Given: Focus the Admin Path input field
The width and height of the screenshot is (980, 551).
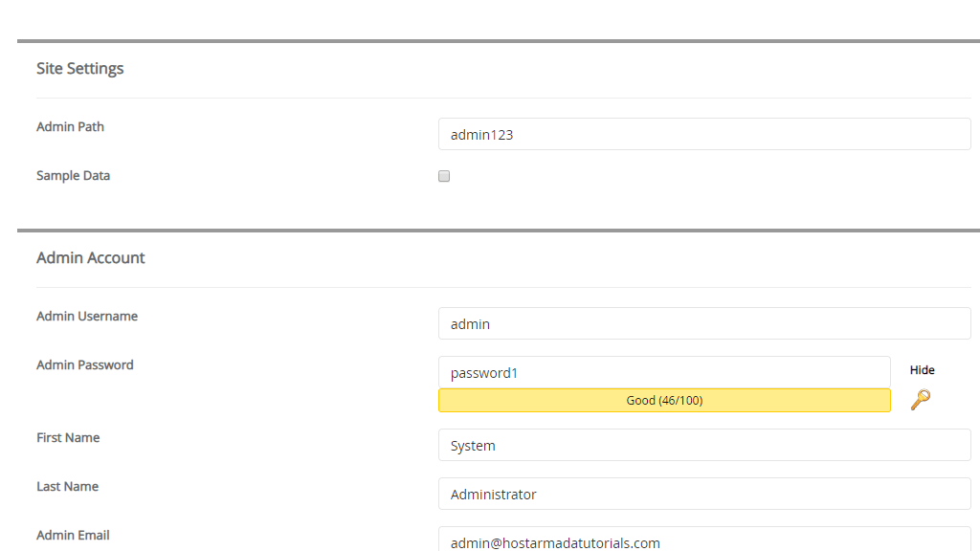Looking at the screenshot, I should (704, 135).
